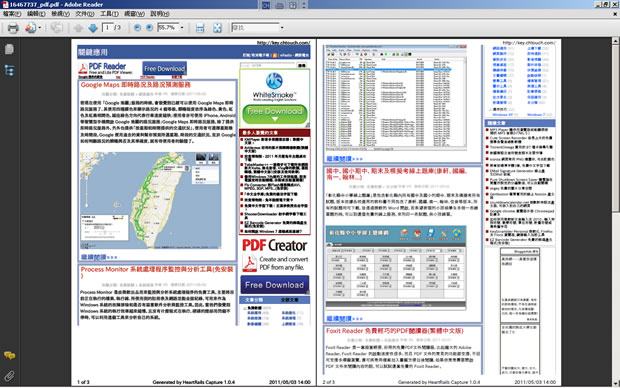Screen dimensions: 620x388
Task: Open the find box dropdown arrow
Action: tap(282, 28)
